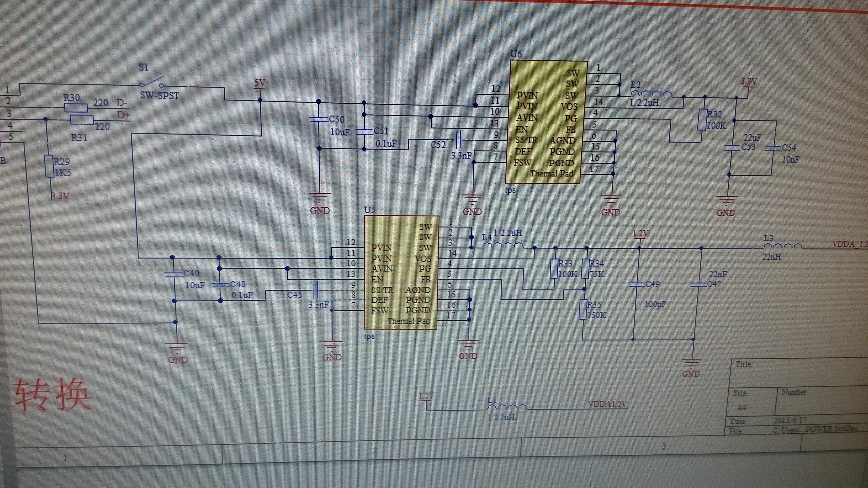Select the U5 tps regulator chip body

pyautogui.click(x=402, y=273)
